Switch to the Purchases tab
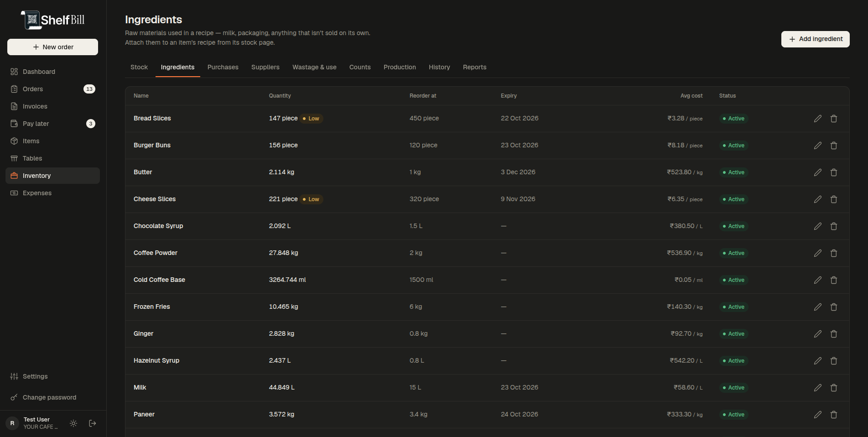Screen dimensions: 868x437 point(223,67)
